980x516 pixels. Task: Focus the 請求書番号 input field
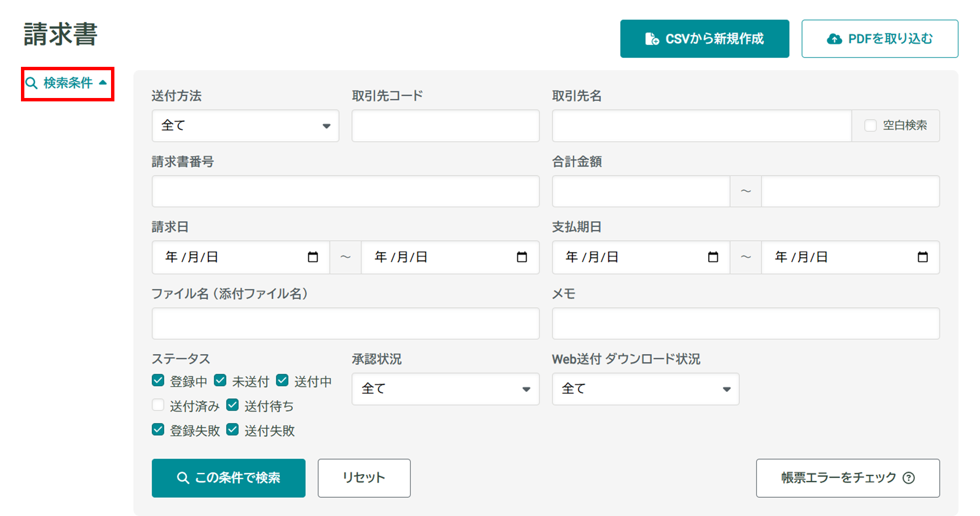click(x=345, y=191)
